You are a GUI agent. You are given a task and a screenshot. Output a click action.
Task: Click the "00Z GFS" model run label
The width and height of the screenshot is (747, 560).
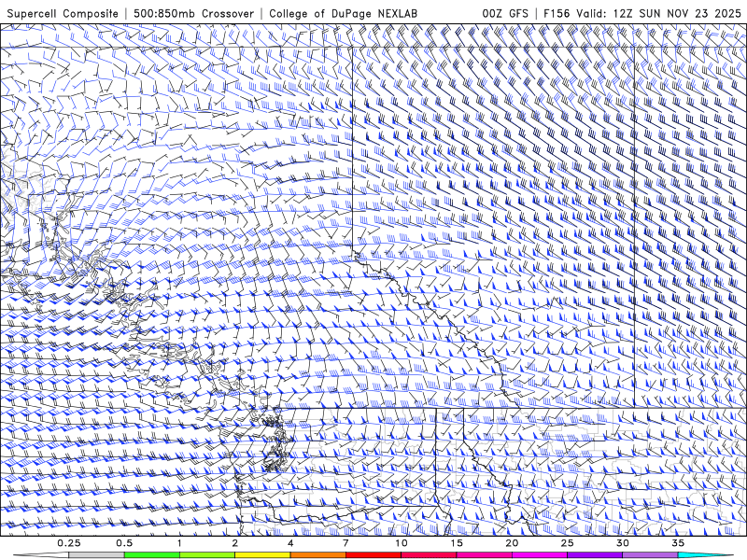tap(505, 13)
